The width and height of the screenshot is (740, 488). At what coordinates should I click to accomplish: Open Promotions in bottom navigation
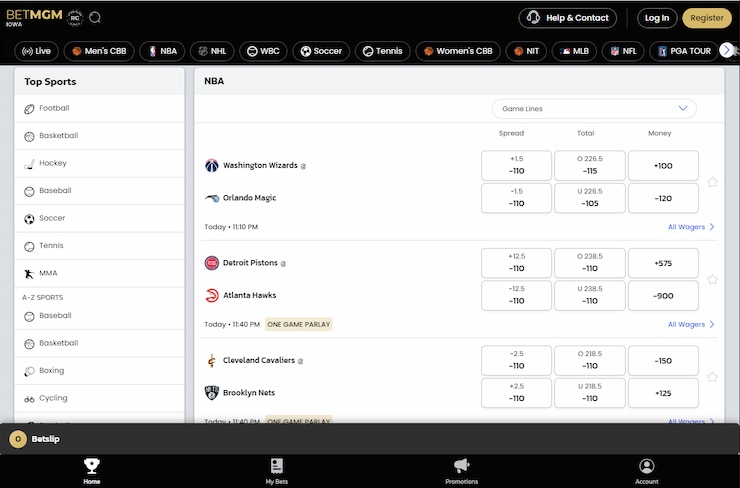pos(462,471)
